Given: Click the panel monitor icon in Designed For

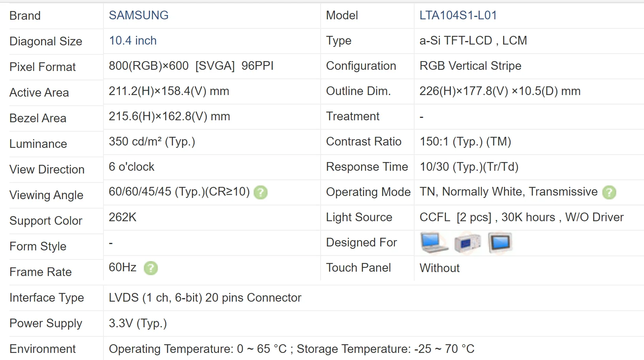Looking at the screenshot, I should (500, 242).
